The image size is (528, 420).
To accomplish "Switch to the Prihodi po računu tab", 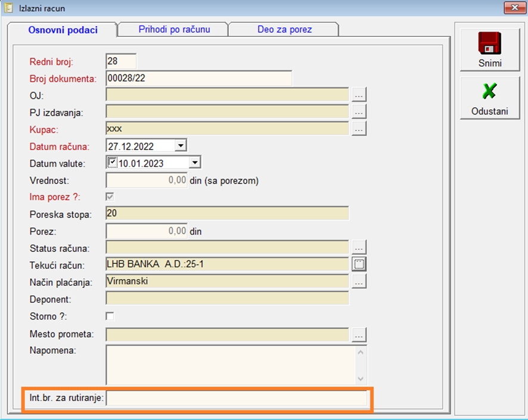I will [x=173, y=29].
